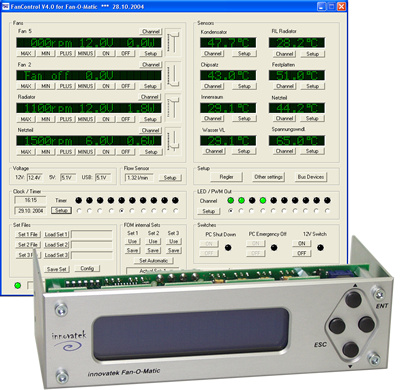Image resolution: width=400 pixels, height=390 pixels.
Task: Click the PC Emergency Off indicator dot
Action: point(274,248)
